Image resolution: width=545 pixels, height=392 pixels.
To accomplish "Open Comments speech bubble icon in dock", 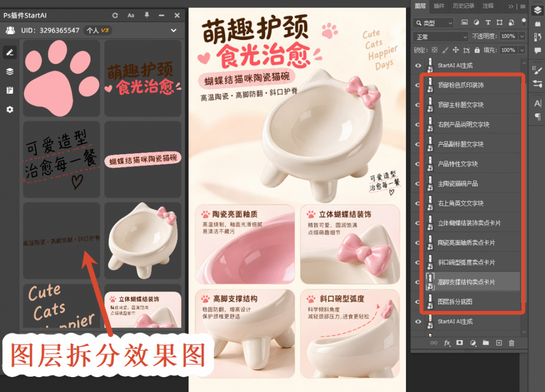I will (538, 51).
